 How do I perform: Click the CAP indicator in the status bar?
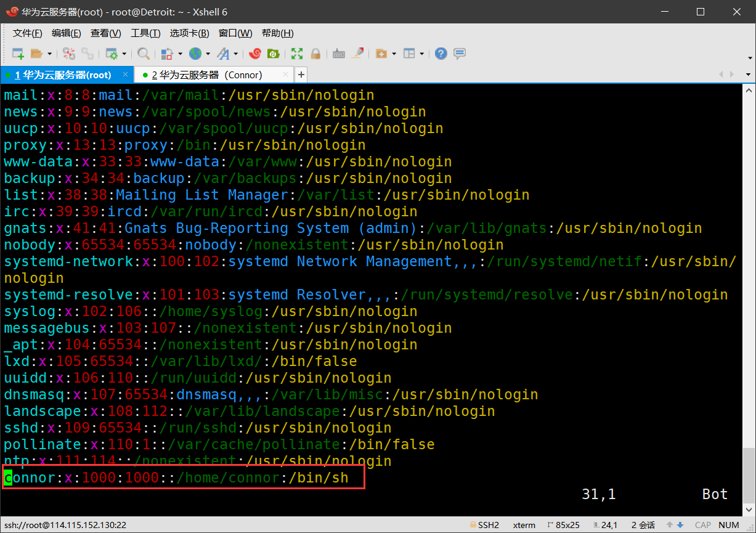tap(703, 525)
